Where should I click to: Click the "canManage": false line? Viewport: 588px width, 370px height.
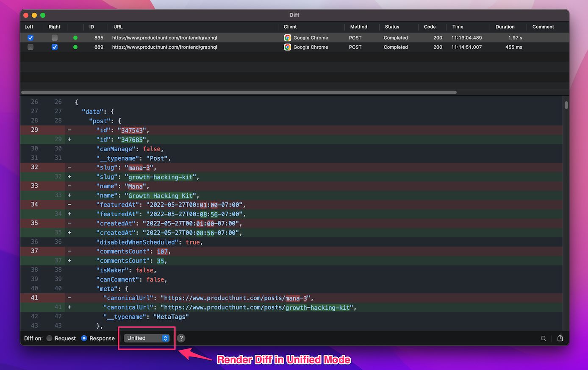[291, 149]
